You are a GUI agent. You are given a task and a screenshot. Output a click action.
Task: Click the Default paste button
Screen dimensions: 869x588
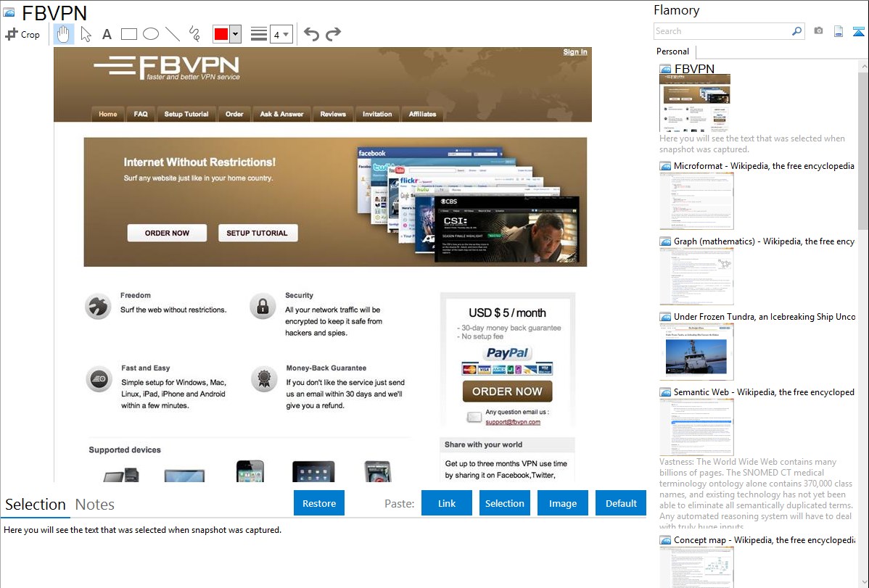[621, 503]
